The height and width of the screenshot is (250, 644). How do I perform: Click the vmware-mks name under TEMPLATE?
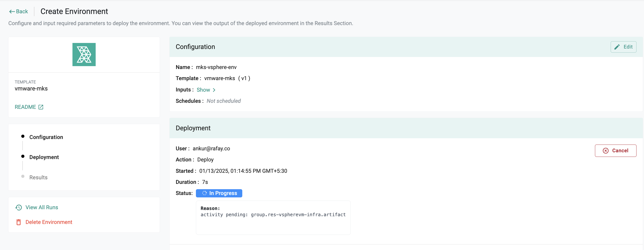(31, 89)
